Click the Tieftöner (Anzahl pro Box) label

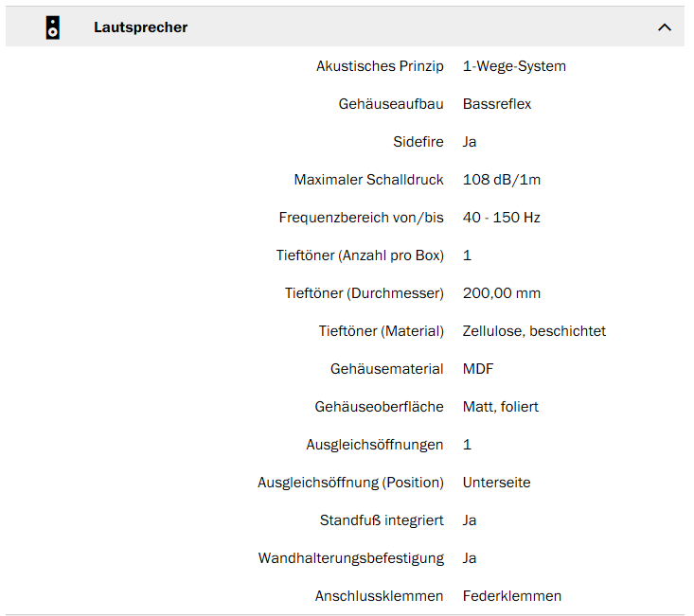click(360, 255)
